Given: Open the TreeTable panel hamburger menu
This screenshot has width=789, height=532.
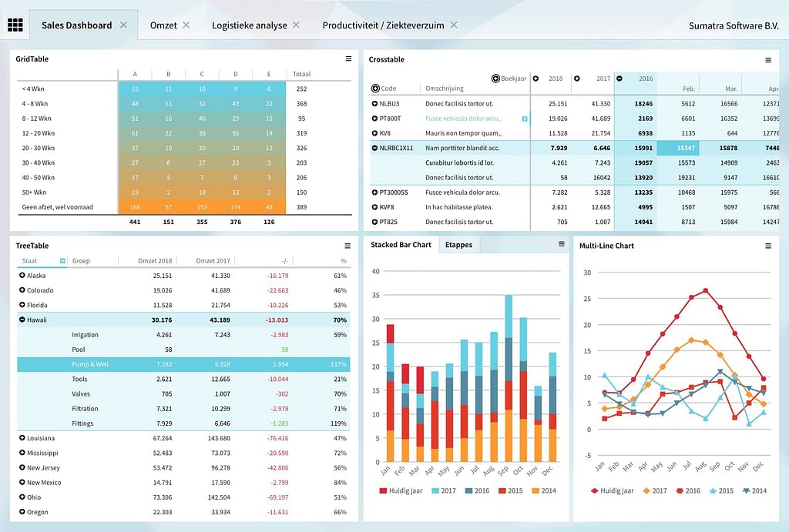Looking at the screenshot, I should click(348, 246).
